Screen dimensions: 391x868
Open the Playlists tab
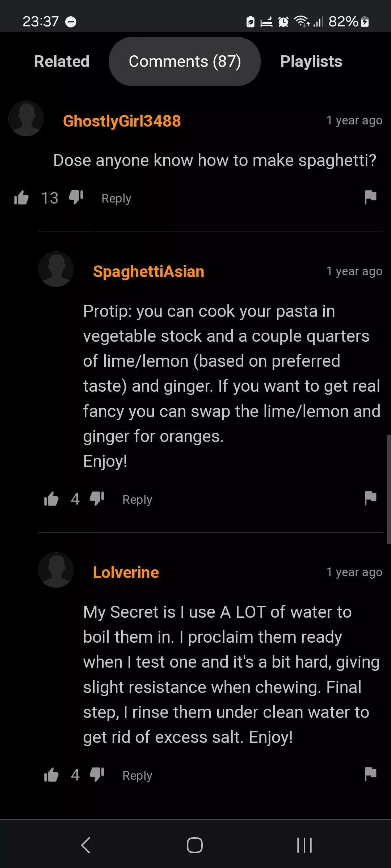[x=311, y=61]
